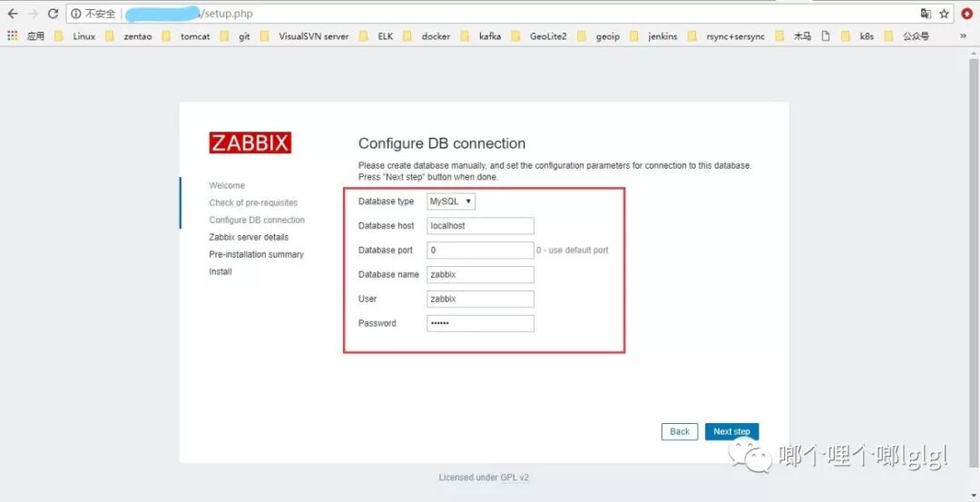Click the 'Configure DB connection' heading
This screenshot has width=980, height=502.
[x=442, y=143]
